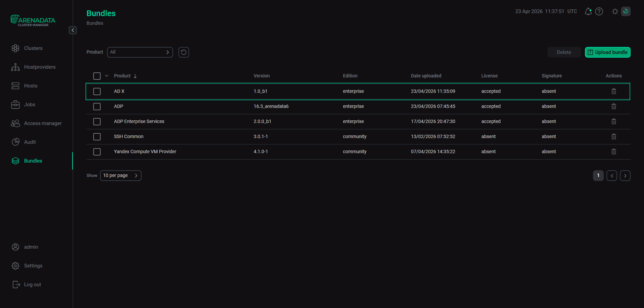The width and height of the screenshot is (644, 308).
Task: Open the Audit section
Action: pos(30,142)
